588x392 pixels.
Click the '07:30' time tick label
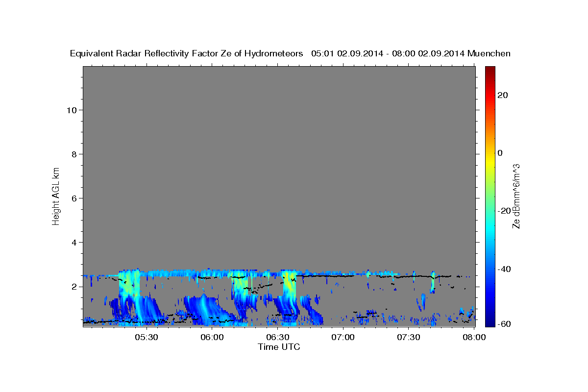click(409, 338)
